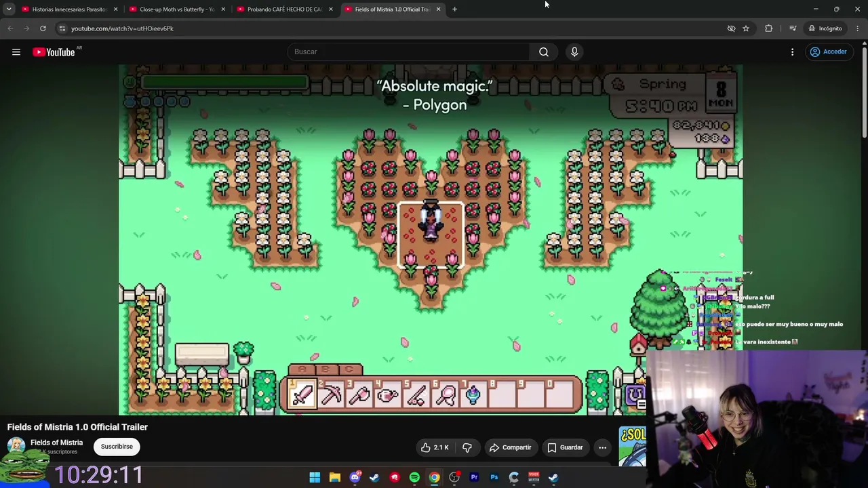Go to the YouTube home logo
Viewport: 868px width, 488px height.
[x=54, y=52]
